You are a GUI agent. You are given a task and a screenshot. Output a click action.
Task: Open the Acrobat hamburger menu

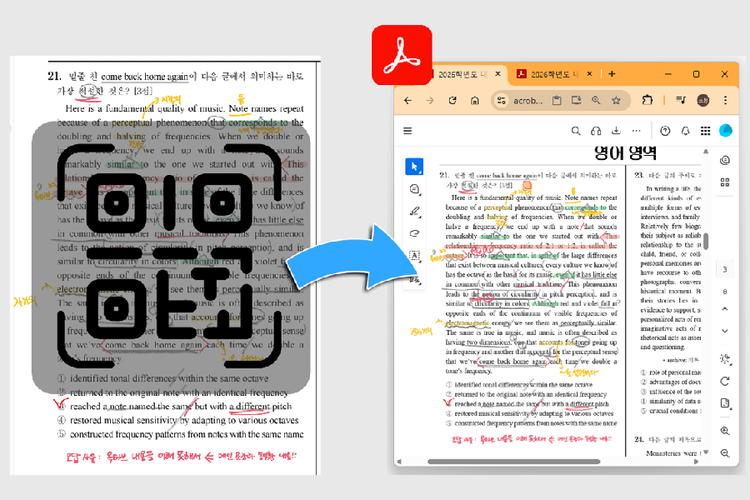[x=408, y=131]
